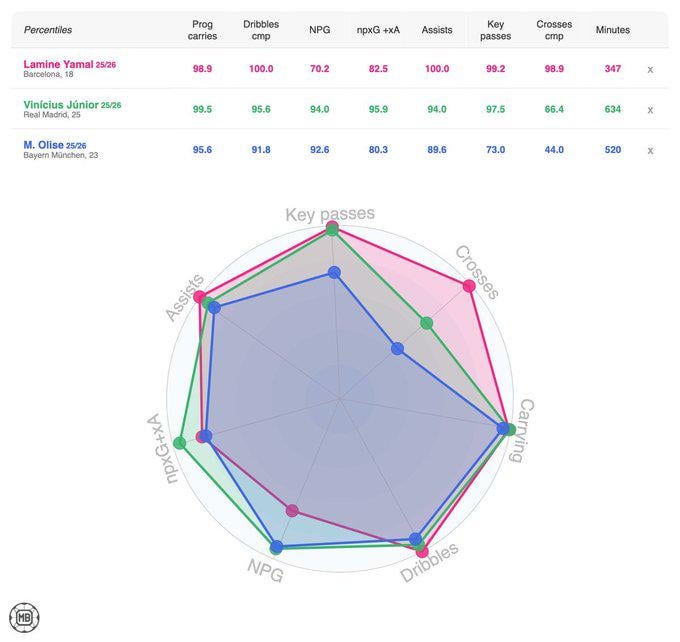Sort by npxG +xA column header
Screen dimensions: 680x642
coord(378,30)
